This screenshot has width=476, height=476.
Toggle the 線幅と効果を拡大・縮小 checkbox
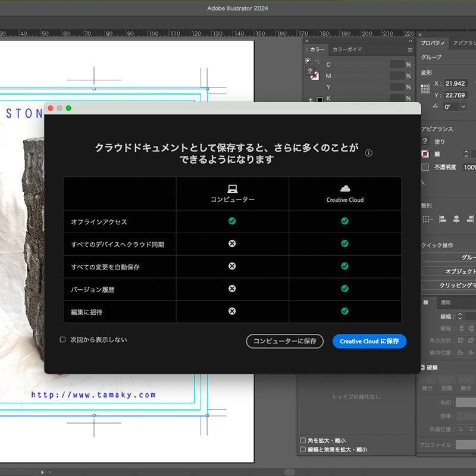coord(303,450)
